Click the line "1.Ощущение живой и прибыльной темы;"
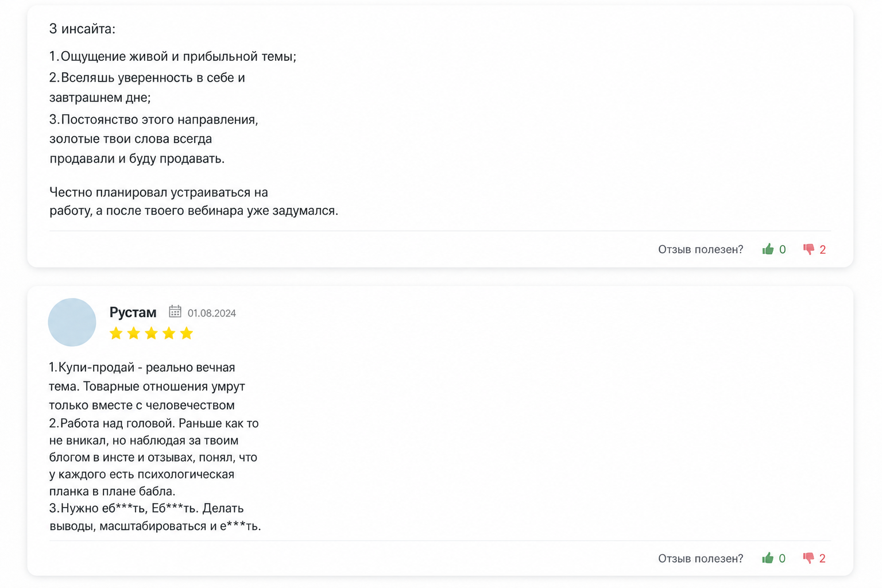 click(173, 56)
